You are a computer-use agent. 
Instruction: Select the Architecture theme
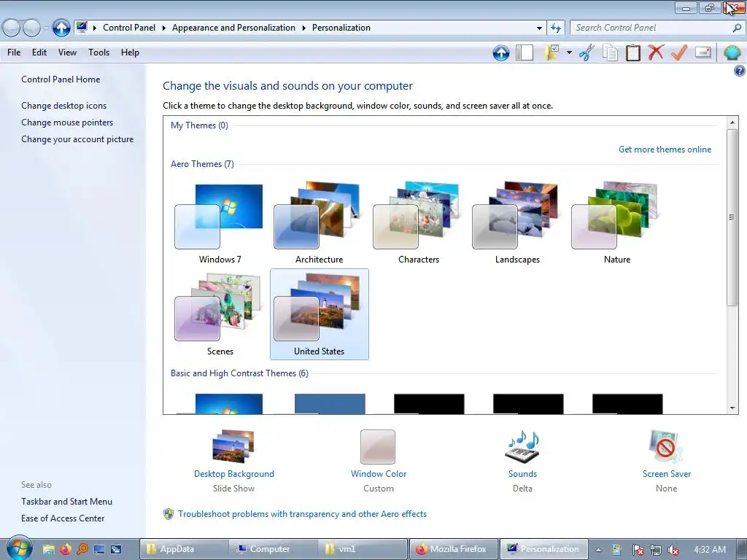click(320, 223)
